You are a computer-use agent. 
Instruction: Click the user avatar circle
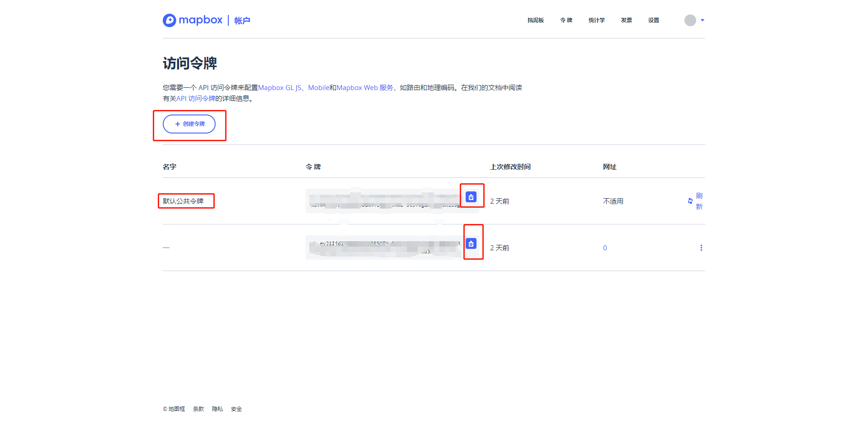click(x=690, y=20)
